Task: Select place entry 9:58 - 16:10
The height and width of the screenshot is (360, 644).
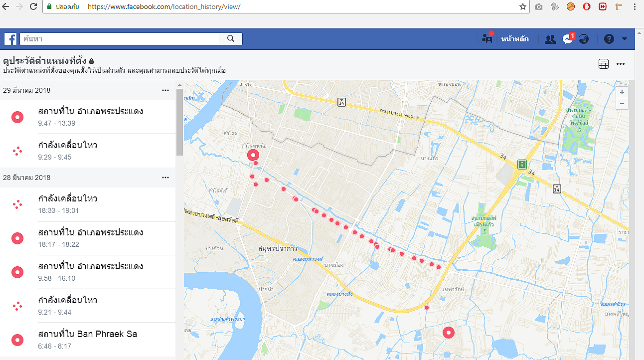Action: pyautogui.click(x=88, y=272)
